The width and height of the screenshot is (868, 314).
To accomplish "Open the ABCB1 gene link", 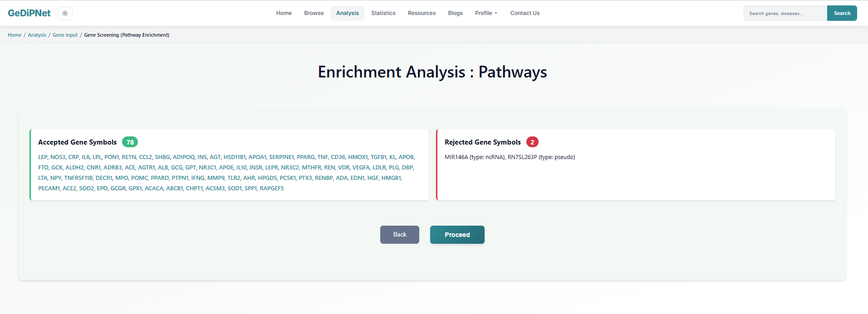I will 174,188.
